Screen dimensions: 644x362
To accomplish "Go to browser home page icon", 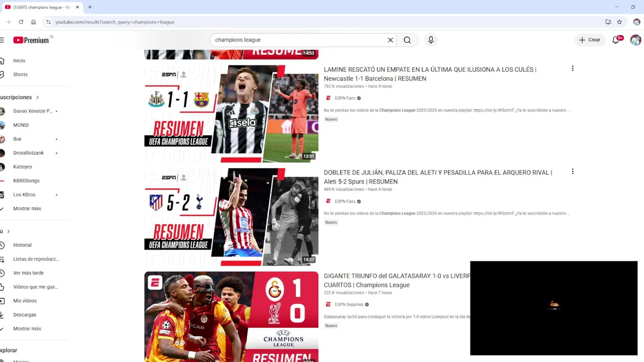I will tap(33, 22).
